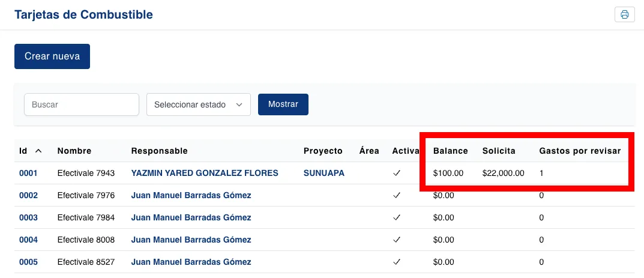Image resolution: width=644 pixels, height=278 pixels.
Task: Open card Id 0003 link
Action: pos(28,217)
